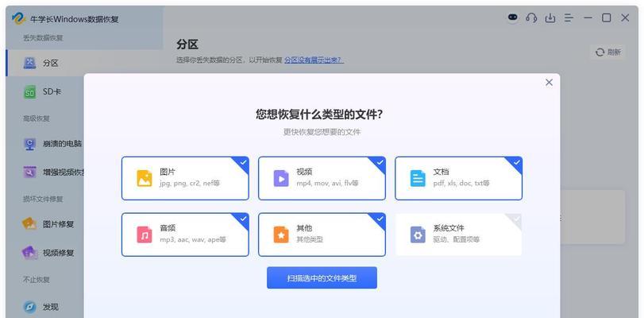Click the download tray icon in title bar
644x318 pixels.
550,17
